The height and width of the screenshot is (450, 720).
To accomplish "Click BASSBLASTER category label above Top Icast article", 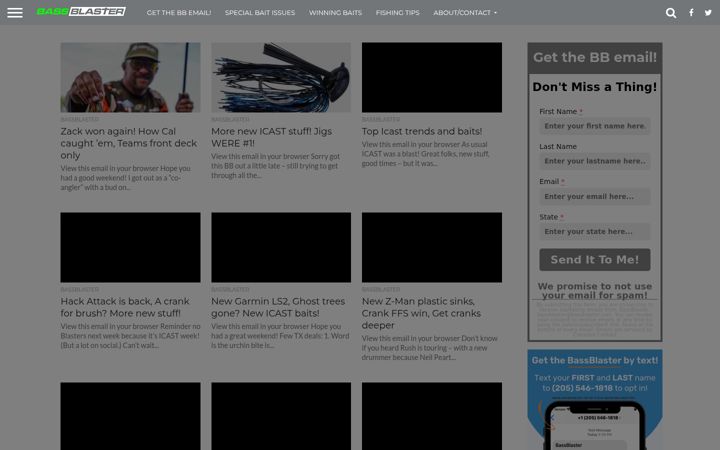I will (381, 119).
